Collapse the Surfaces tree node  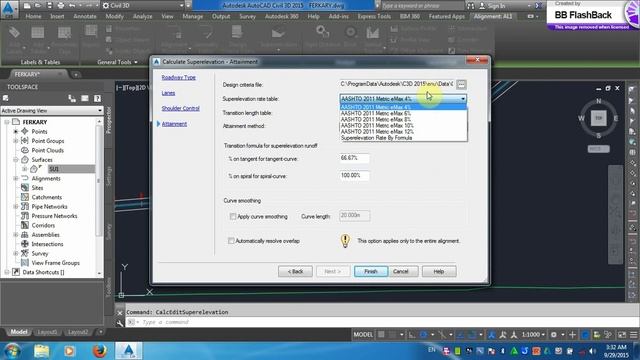[16, 160]
